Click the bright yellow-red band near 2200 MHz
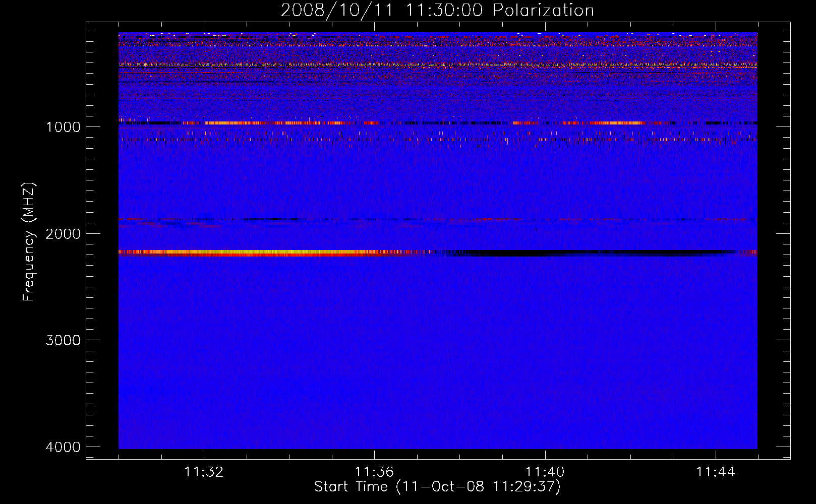Viewport: 816px width, 504px height. coord(267,253)
